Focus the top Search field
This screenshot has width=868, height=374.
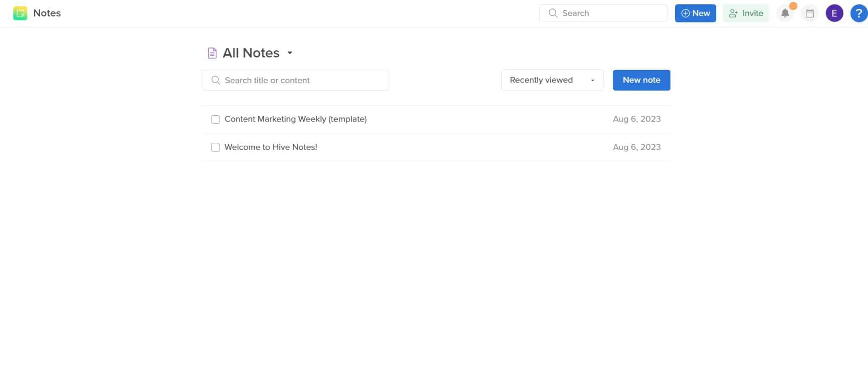pyautogui.click(x=604, y=13)
